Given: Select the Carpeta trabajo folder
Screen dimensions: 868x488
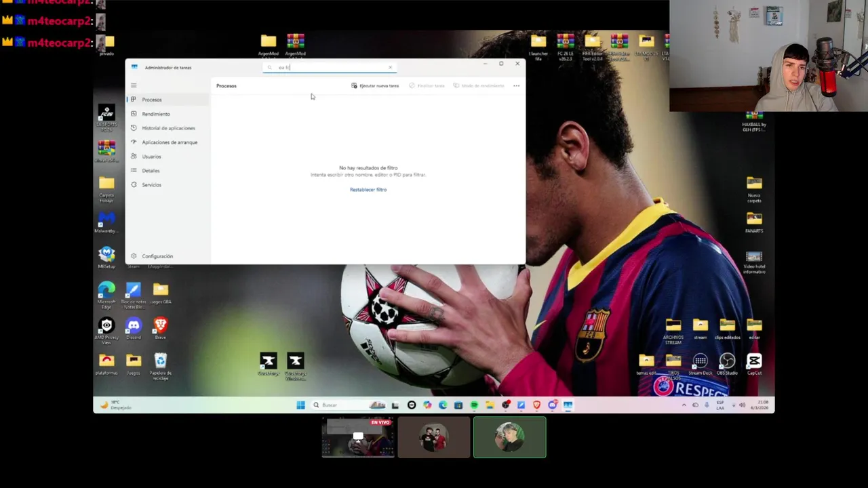Looking at the screenshot, I should click(106, 189).
